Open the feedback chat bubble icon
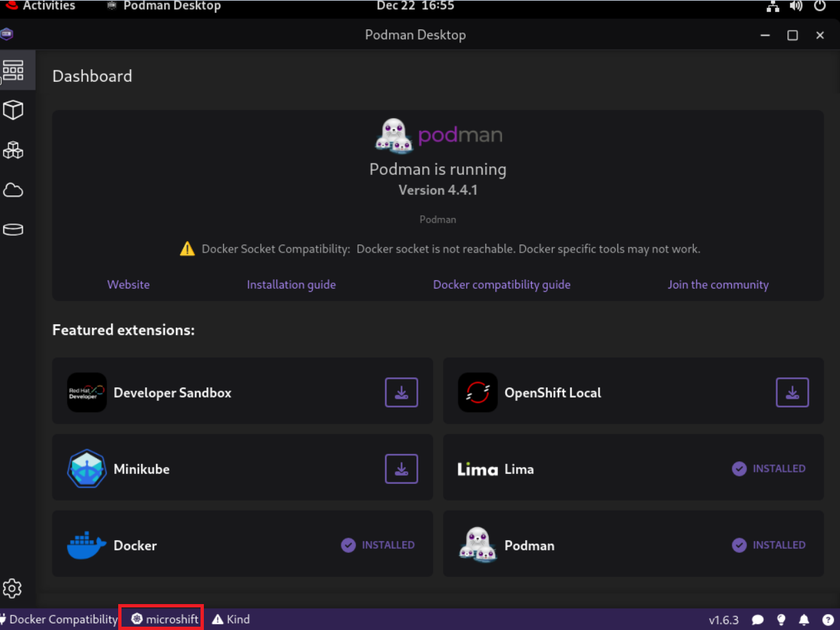This screenshot has width=840, height=630. [x=758, y=620]
